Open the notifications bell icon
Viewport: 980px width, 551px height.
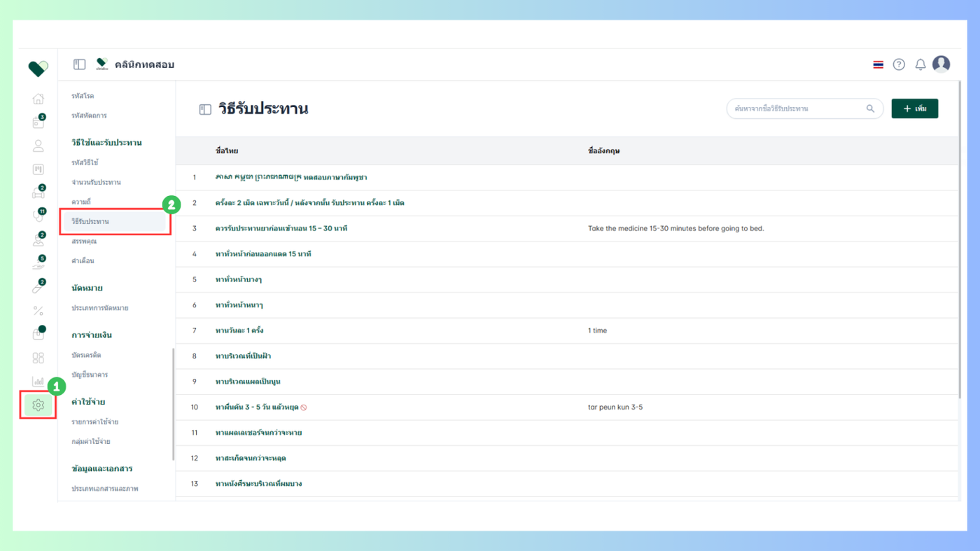coord(920,64)
